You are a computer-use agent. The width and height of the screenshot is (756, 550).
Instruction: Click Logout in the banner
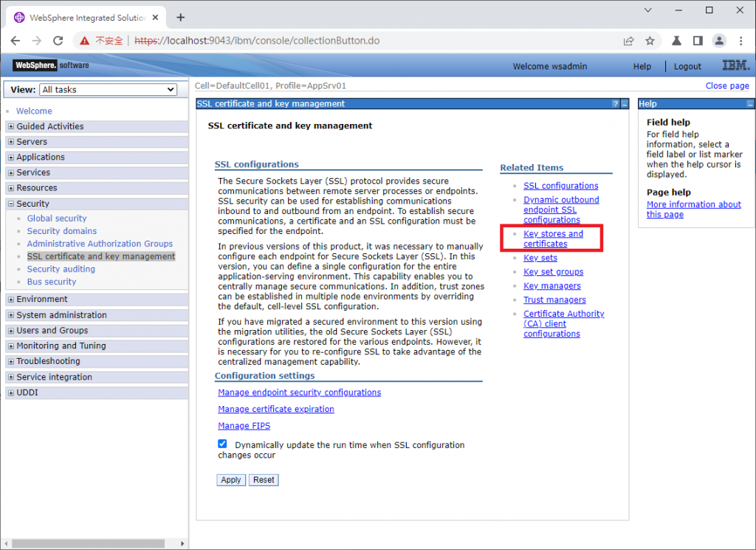click(x=687, y=66)
